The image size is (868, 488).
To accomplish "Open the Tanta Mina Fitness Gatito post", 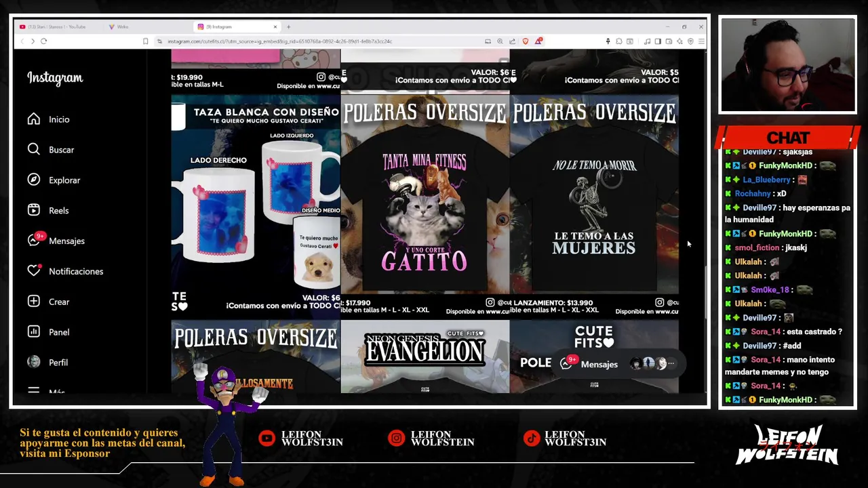I will tap(425, 206).
